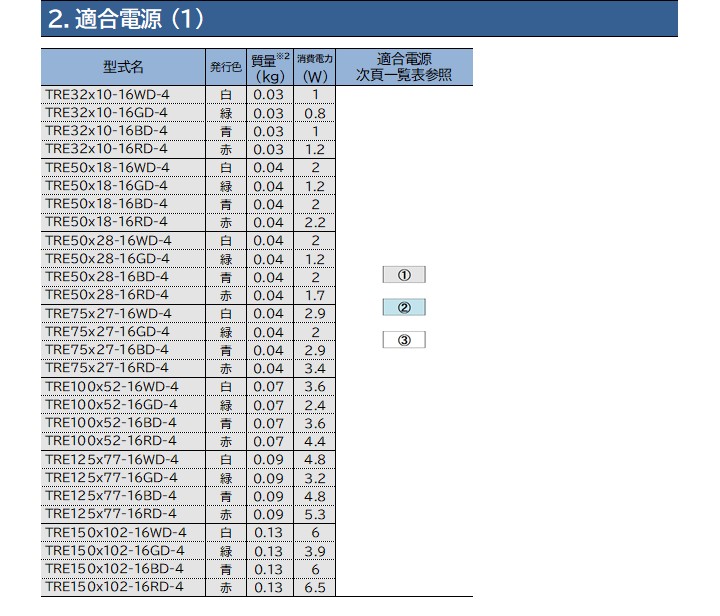Select model TRE50x28-16RD-4
Viewport: 720px width, 616px height.
point(107,295)
